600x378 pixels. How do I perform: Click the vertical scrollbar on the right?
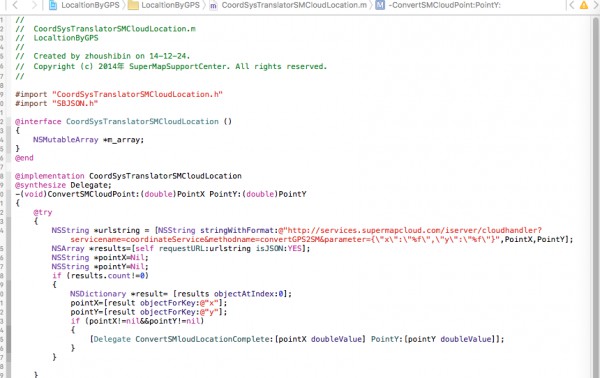(x=595, y=197)
